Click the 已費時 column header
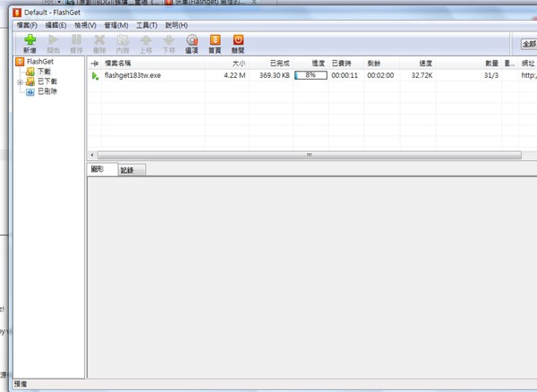This screenshot has width=537, height=392. [x=346, y=64]
